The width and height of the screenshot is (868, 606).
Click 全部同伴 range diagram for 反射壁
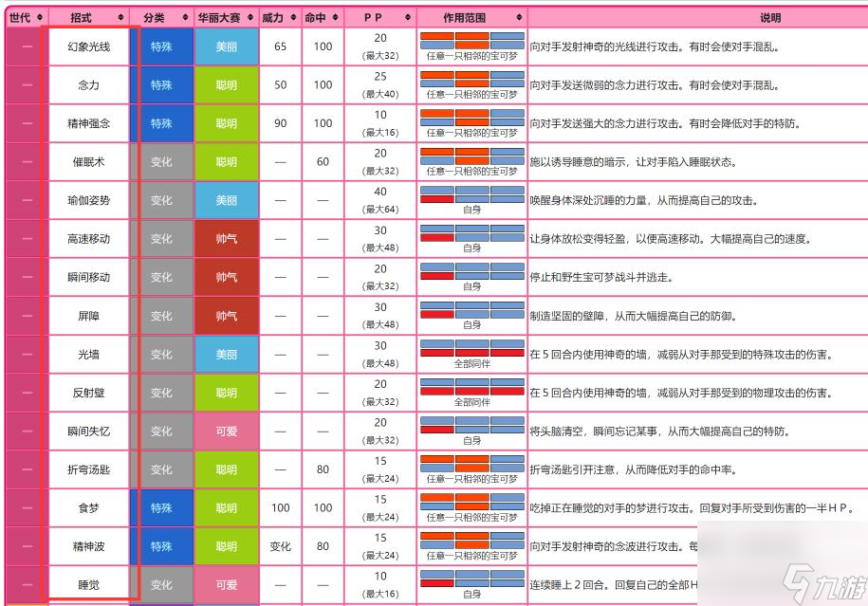click(x=472, y=387)
